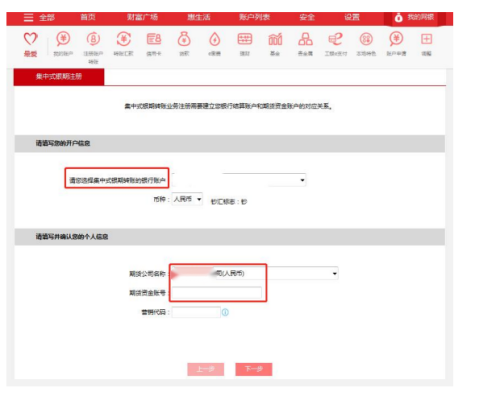
Task: Open 账户申请 yen icon
Action: (x=396, y=43)
